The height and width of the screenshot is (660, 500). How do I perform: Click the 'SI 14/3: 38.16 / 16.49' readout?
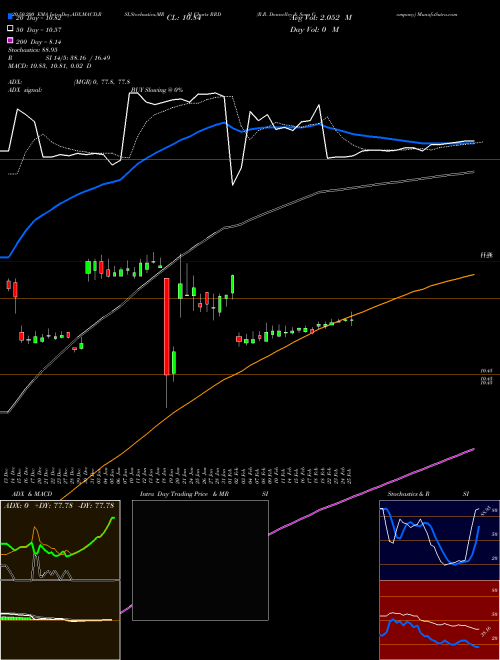coord(78,58)
